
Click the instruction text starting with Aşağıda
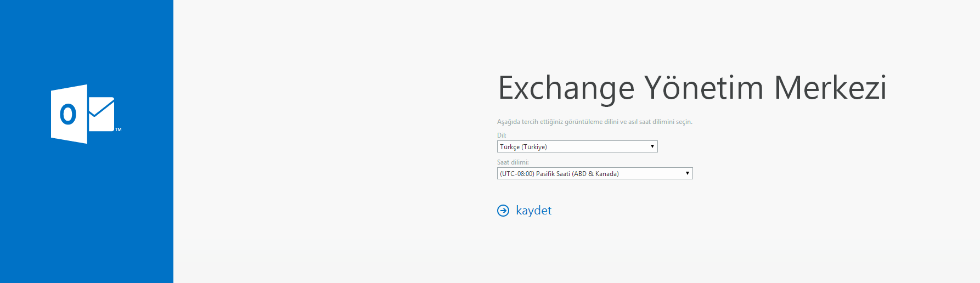coord(595,122)
